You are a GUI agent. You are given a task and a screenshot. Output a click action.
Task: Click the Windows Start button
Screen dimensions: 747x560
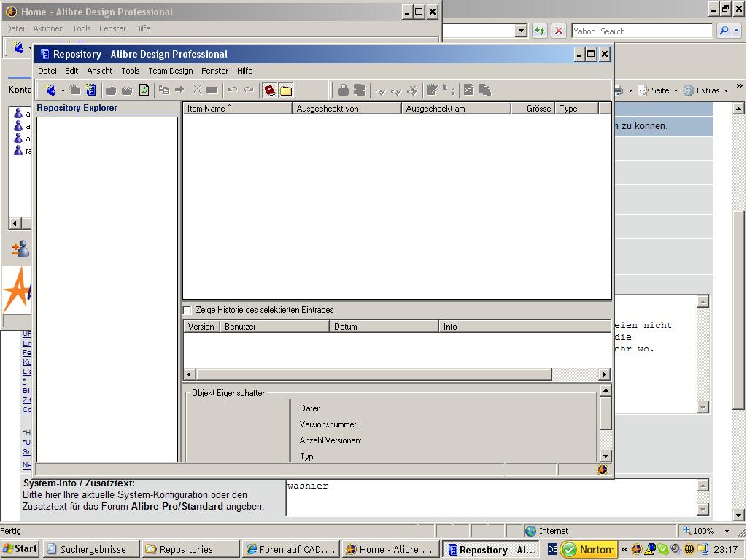(x=20, y=549)
